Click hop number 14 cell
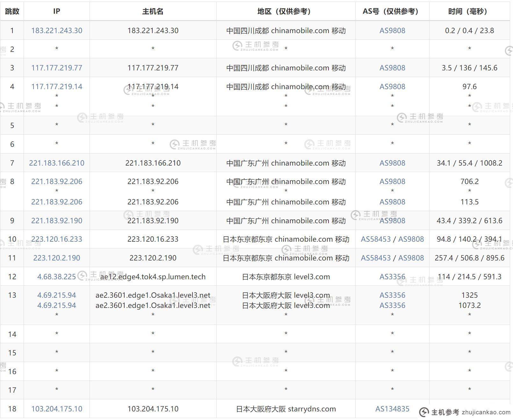513x420 pixels. (x=12, y=334)
